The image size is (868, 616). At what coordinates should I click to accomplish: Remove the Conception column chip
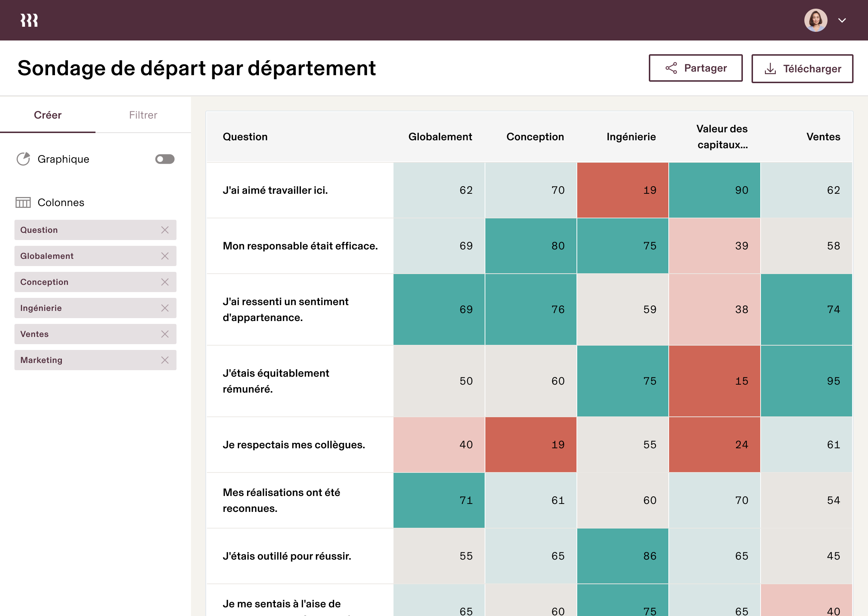tap(165, 282)
